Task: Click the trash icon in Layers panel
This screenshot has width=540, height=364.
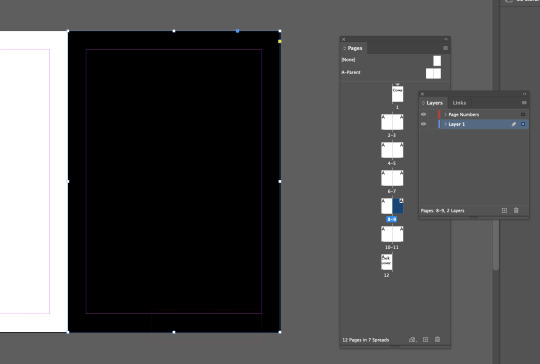Action: click(516, 210)
